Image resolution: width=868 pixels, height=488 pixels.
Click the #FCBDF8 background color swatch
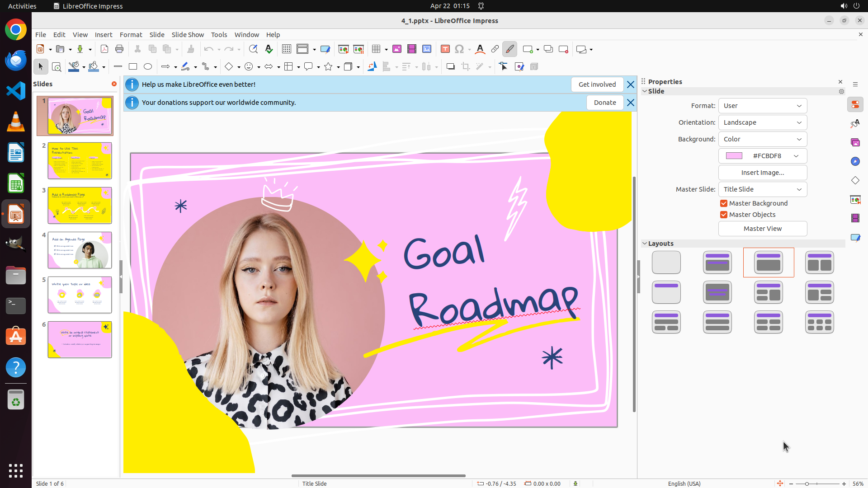click(734, 156)
